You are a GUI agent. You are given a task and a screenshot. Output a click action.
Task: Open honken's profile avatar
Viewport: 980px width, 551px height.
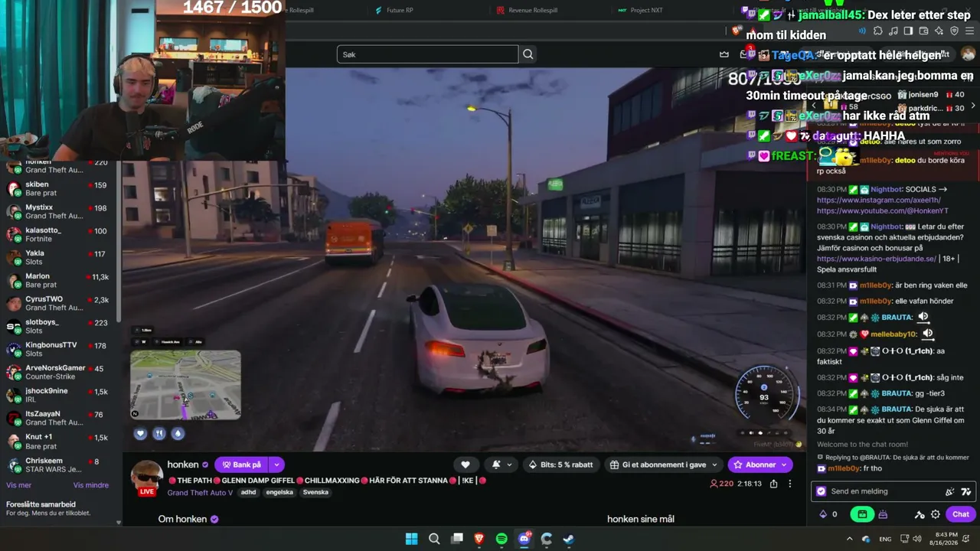[x=146, y=477]
